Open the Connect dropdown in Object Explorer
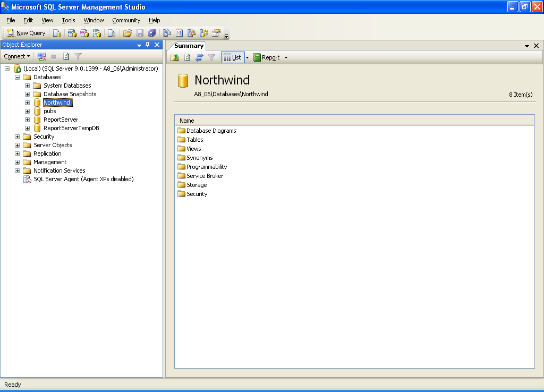544x392 pixels. tap(16, 56)
